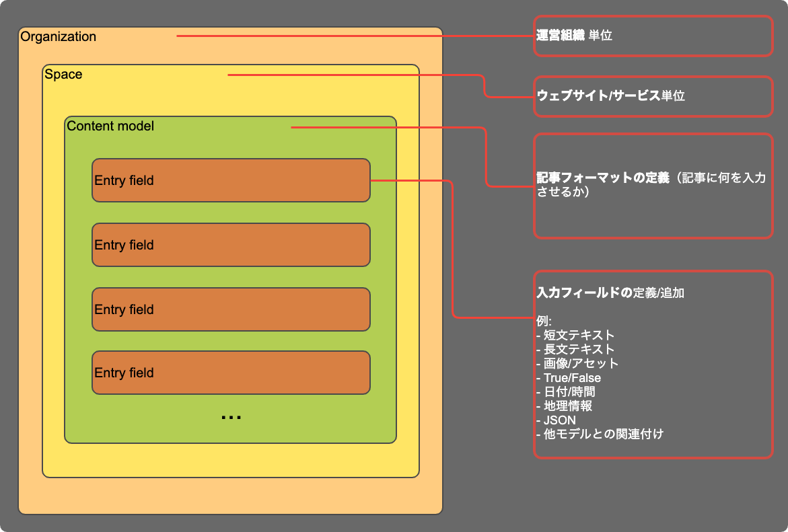Screen dimensions: 788x532
Task: Select the 画像/アセット list entry
Action: [579, 363]
